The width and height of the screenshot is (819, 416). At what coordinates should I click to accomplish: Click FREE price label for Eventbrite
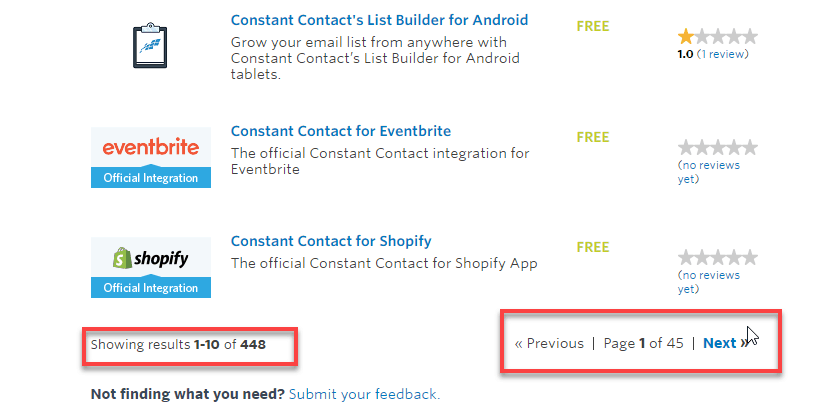pos(592,137)
